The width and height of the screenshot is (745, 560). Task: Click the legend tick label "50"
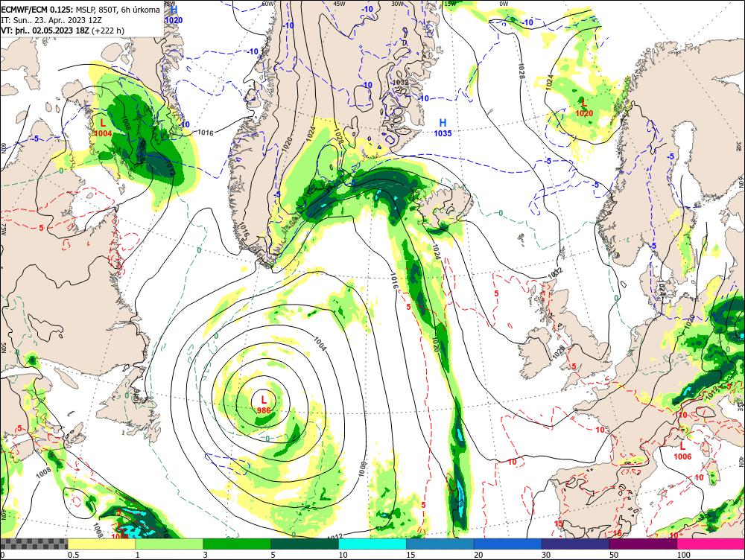point(614,555)
